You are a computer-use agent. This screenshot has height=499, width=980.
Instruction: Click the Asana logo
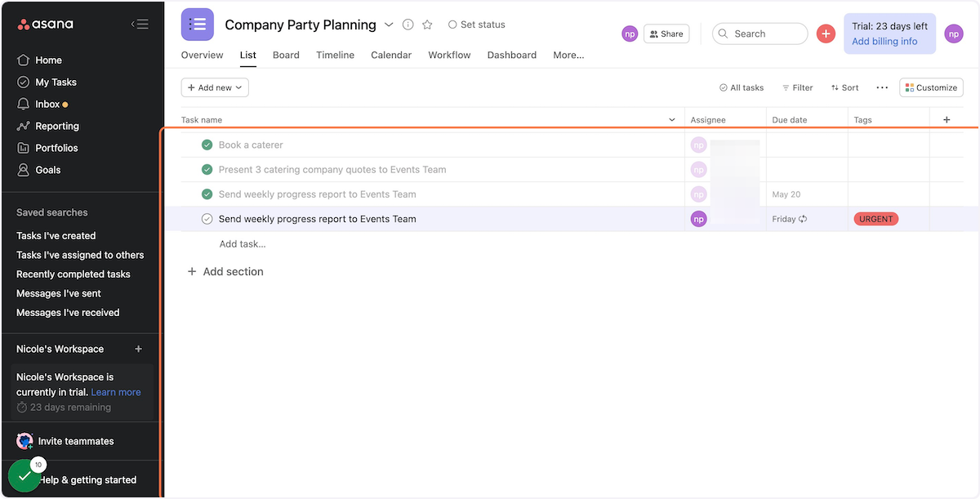tap(46, 25)
